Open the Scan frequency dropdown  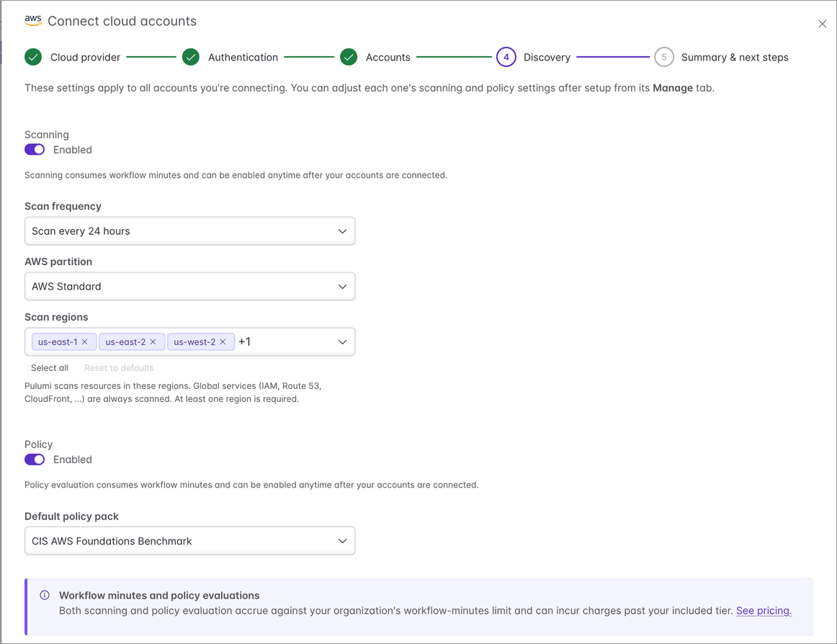coord(190,231)
